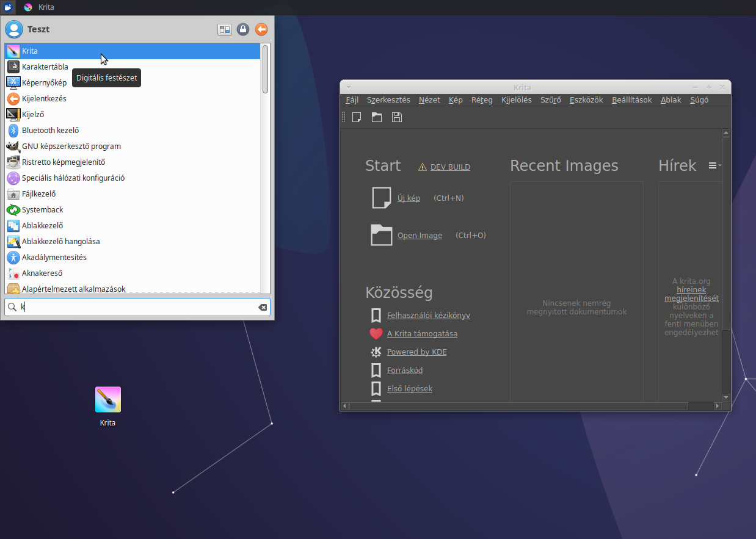Open Akadálymentesítés accessibility entry
Screen dimensions: 756x539
pyautogui.click(x=133, y=258)
